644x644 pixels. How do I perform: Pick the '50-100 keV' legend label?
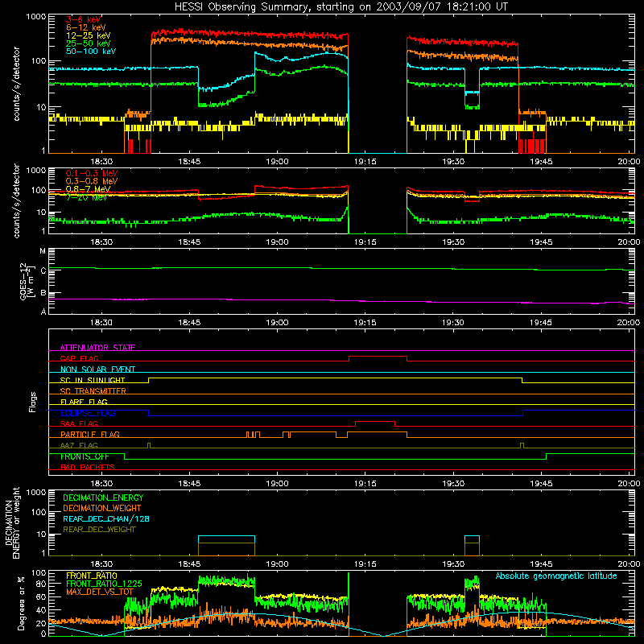coord(91,52)
